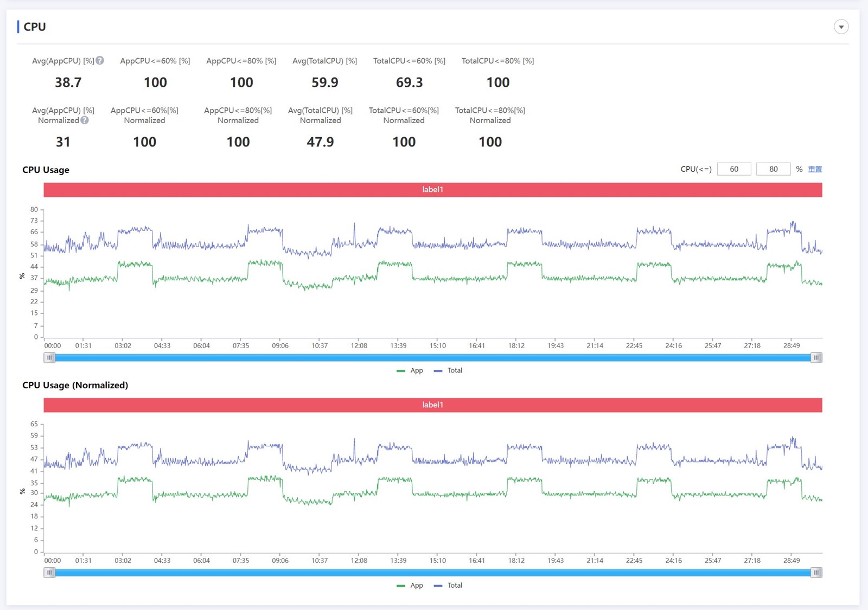Click right slider handle under Normalized chart
This screenshot has width=868, height=610.
click(816, 573)
